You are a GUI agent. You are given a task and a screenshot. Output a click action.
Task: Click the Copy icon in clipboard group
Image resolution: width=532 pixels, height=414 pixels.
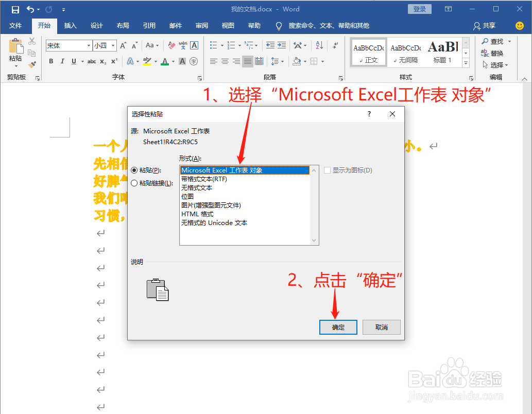coord(32,53)
